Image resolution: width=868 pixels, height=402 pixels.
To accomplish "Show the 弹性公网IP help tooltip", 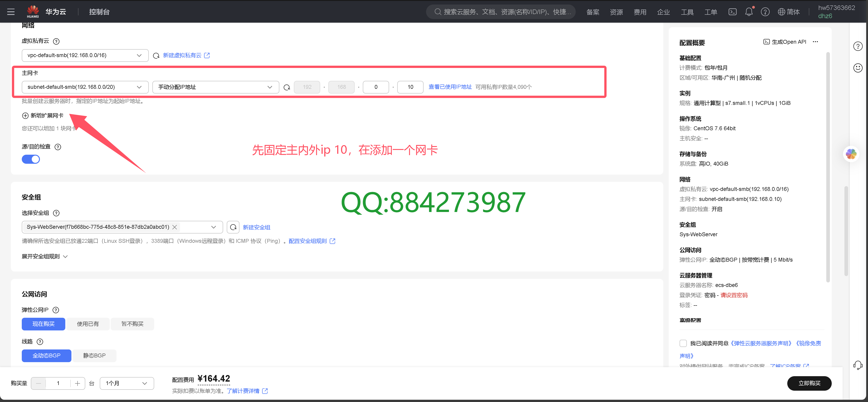I will pyautogui.click(x=56, y=310).
